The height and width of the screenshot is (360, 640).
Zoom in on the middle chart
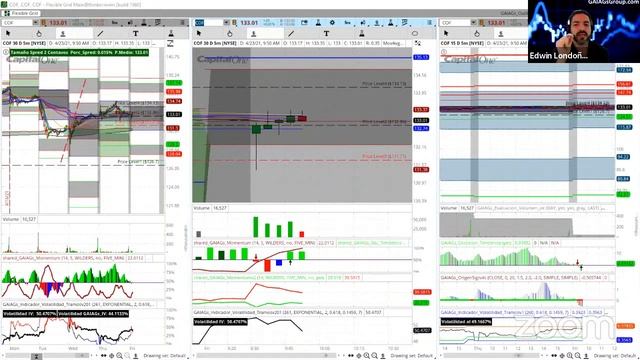click(367, 356)
